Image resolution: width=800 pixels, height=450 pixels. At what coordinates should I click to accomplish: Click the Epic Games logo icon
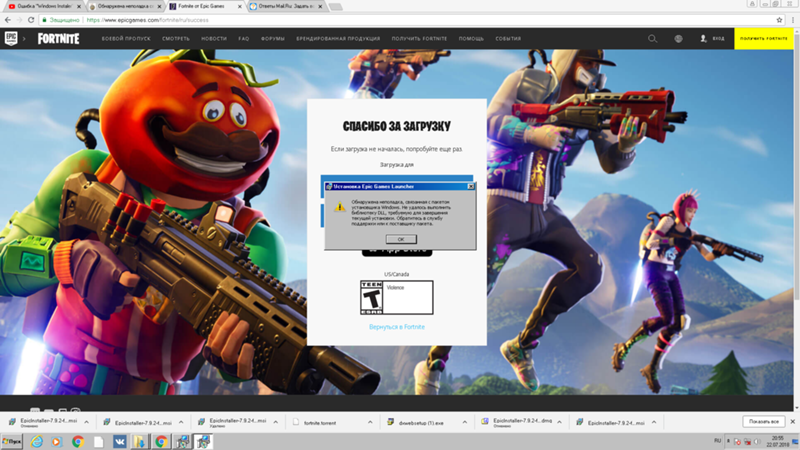[11, 38]
